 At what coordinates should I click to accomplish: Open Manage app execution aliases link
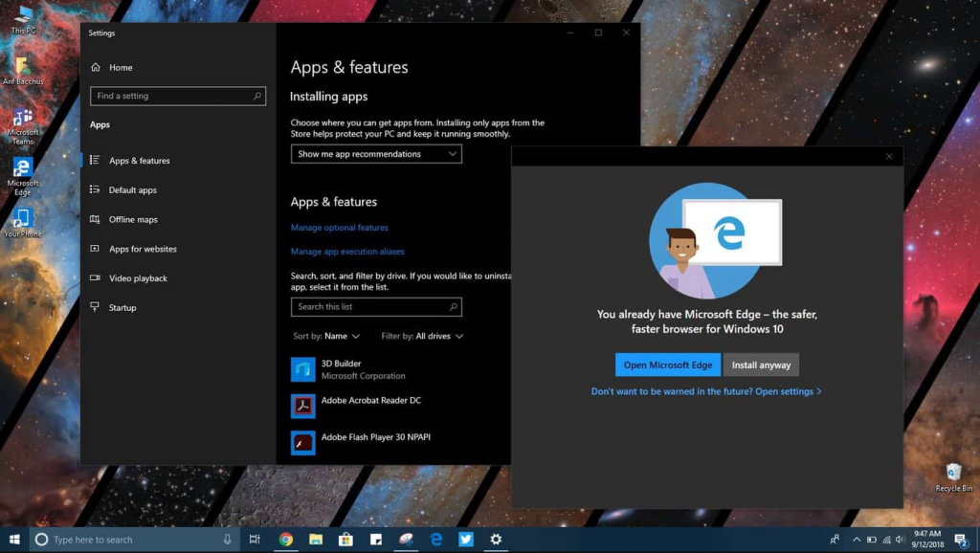click(x=347, y=252)
